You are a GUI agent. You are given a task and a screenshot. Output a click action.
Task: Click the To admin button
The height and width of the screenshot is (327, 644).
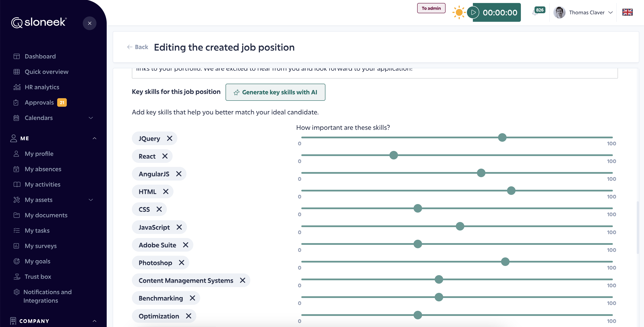coord(431,8)
